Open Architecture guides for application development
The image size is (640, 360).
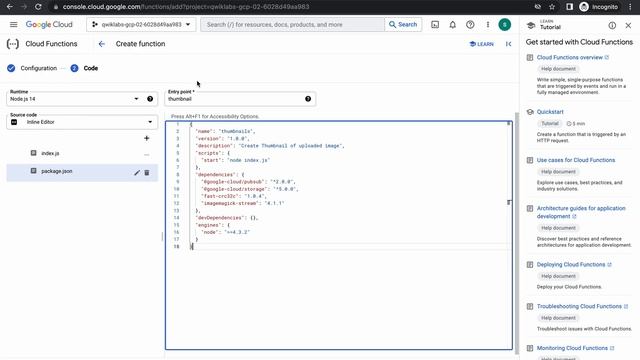[x=581, y=212]
